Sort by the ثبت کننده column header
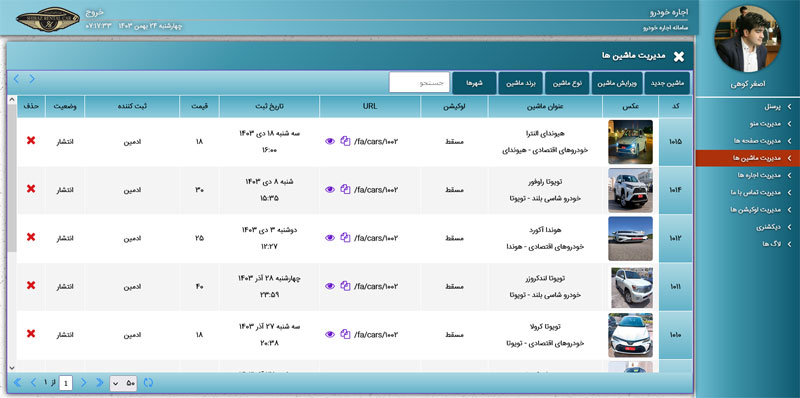Viewport: 800px width, 398px height. point(132,106)
